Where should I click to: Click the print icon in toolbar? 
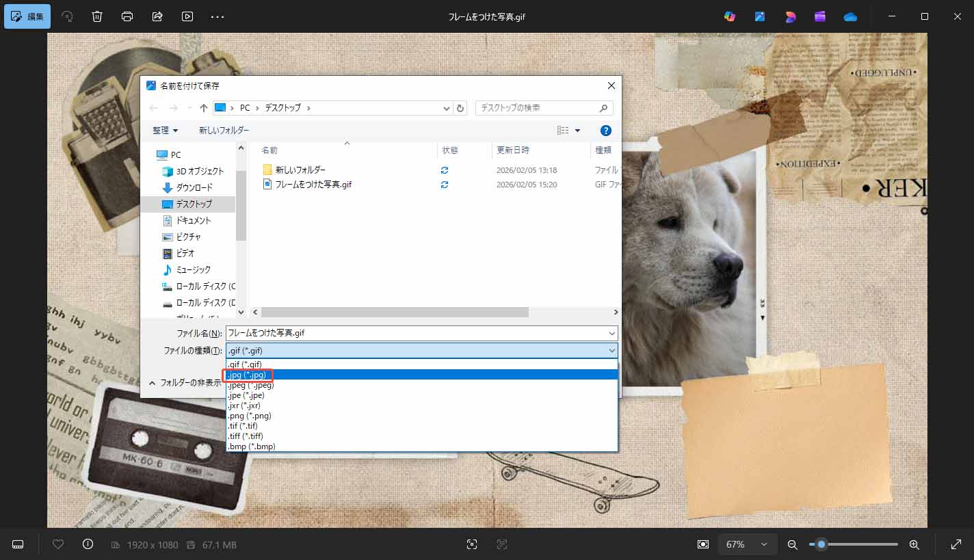[127, 16]
